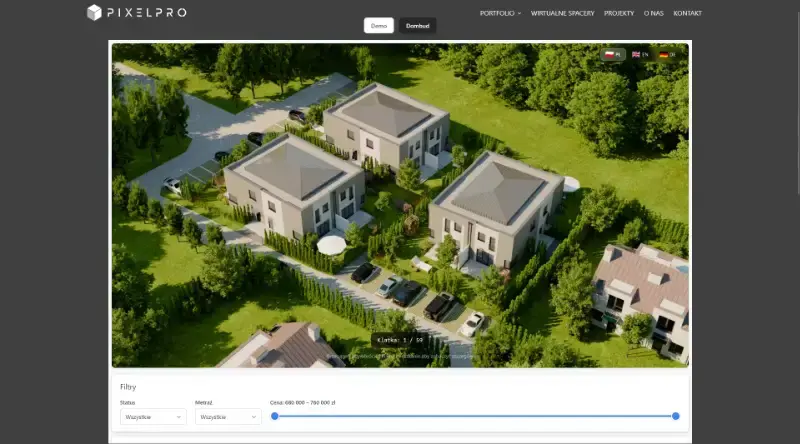Image resolution: width=800 pixels, height=444 pixels.
Task: Click the PixelPro cube logo
Action: [x=94, y=13]
